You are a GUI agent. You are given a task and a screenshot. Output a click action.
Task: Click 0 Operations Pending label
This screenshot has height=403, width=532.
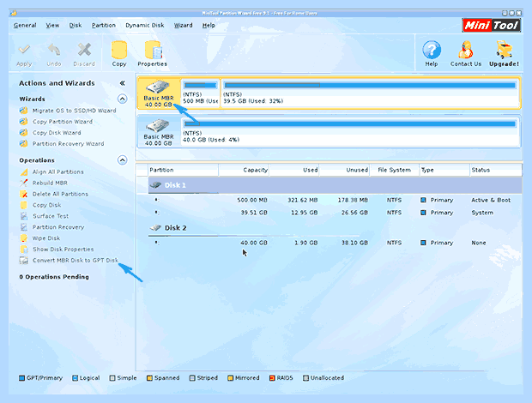[54, 277]
